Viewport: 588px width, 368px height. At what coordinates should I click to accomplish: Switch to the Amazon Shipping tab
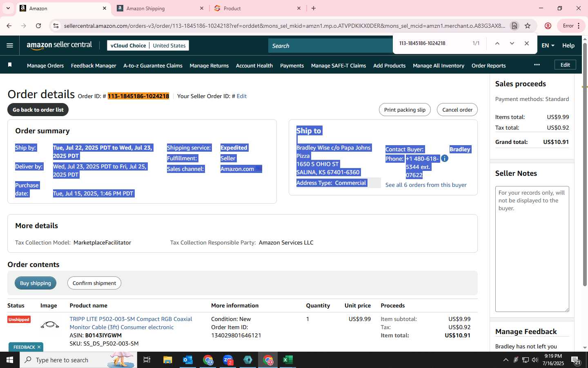tap(160, 8)
